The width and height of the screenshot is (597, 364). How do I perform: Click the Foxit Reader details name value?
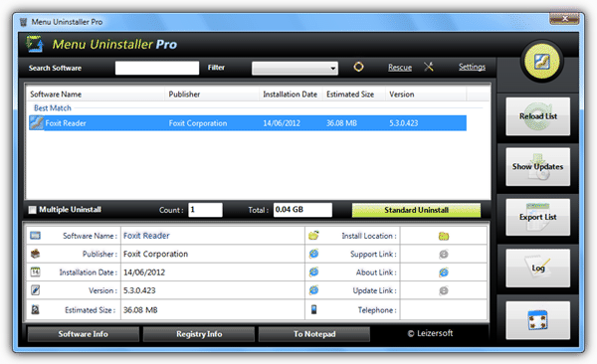pyautogui.click(x=146, y=236)
